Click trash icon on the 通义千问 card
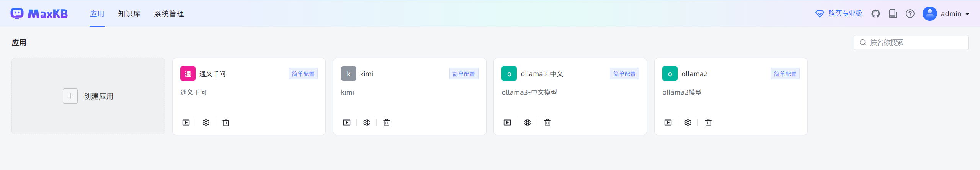 [x=226, y=123]
